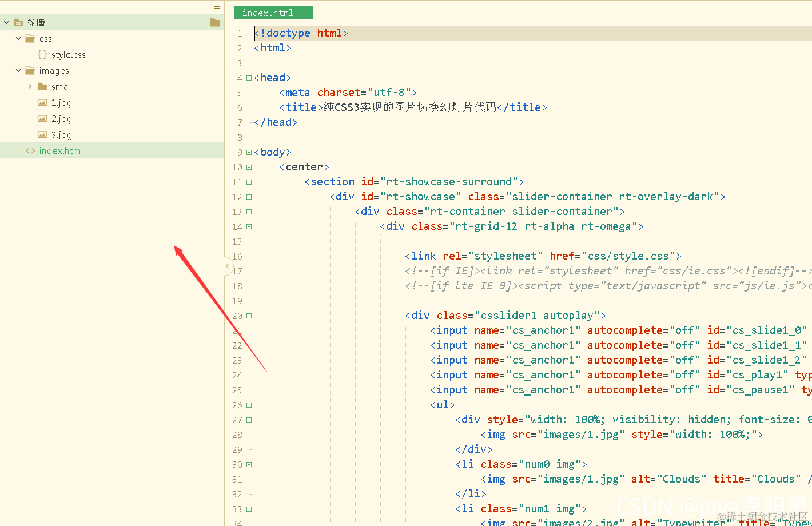Screen dimensions: 812x526
Task: Select 2.jpg in the file tree
Action: click(x=61, y=119)
